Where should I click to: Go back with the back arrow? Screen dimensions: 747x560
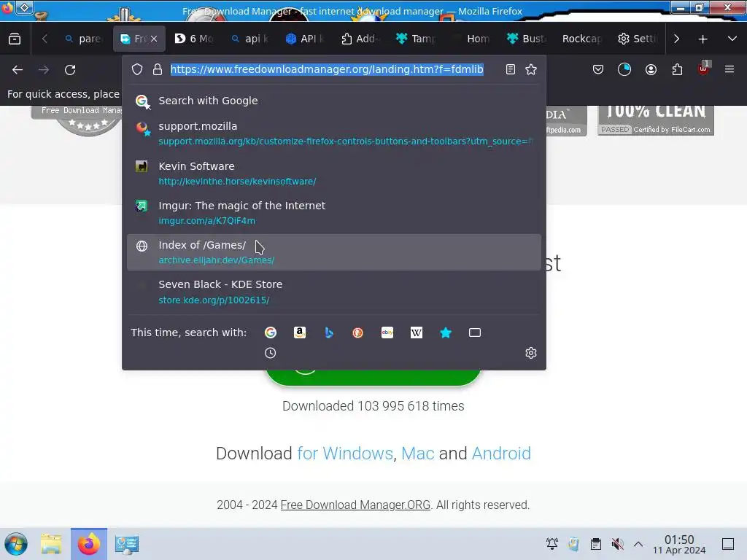click(18, 70)
